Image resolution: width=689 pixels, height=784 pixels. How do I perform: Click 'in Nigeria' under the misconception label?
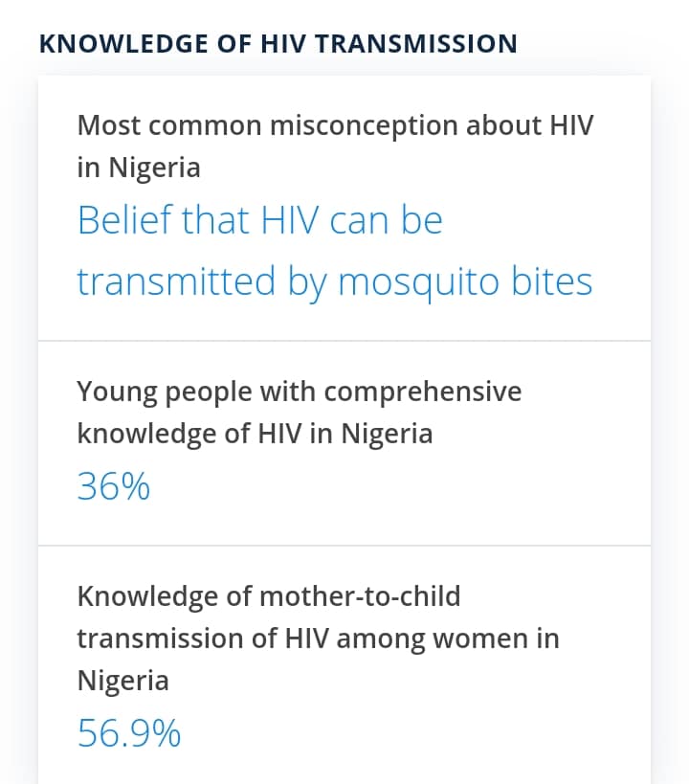point(139,167)
